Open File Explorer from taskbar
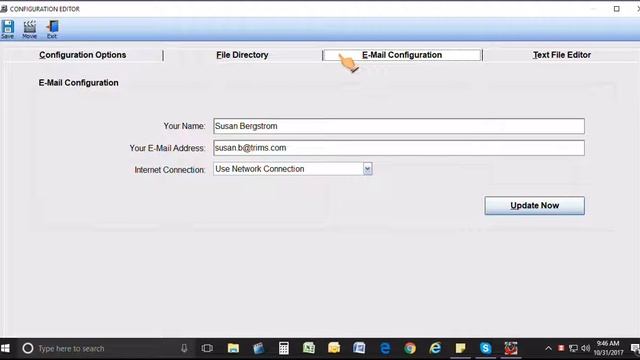This screenshot has height=360, width=640. click(x=233, y=348)
